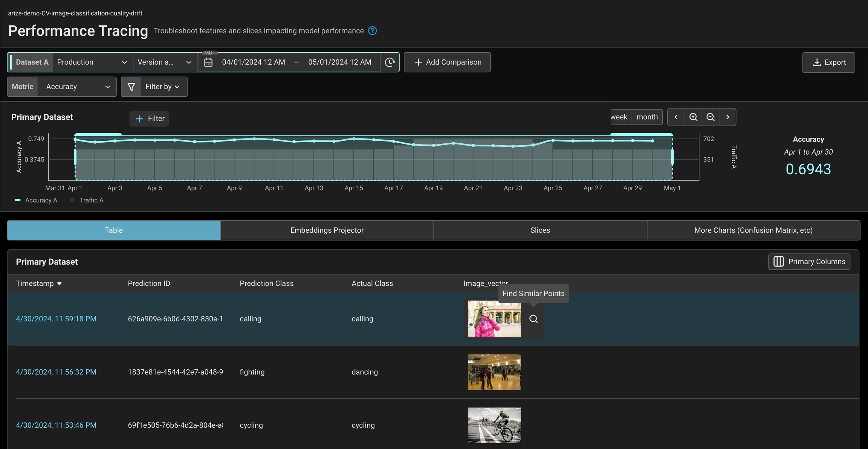The image size is (868, 449).
Task: Click the Export button
Action: coord(828,62)
